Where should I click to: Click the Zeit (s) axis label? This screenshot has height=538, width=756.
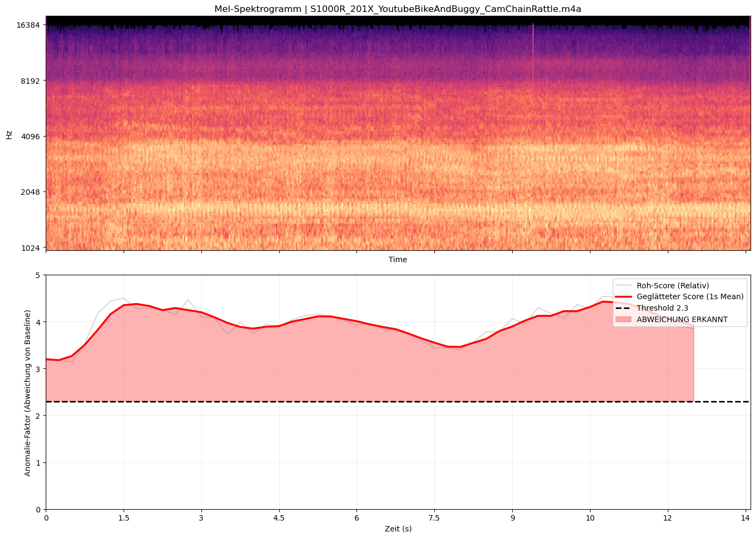(397, 529)
